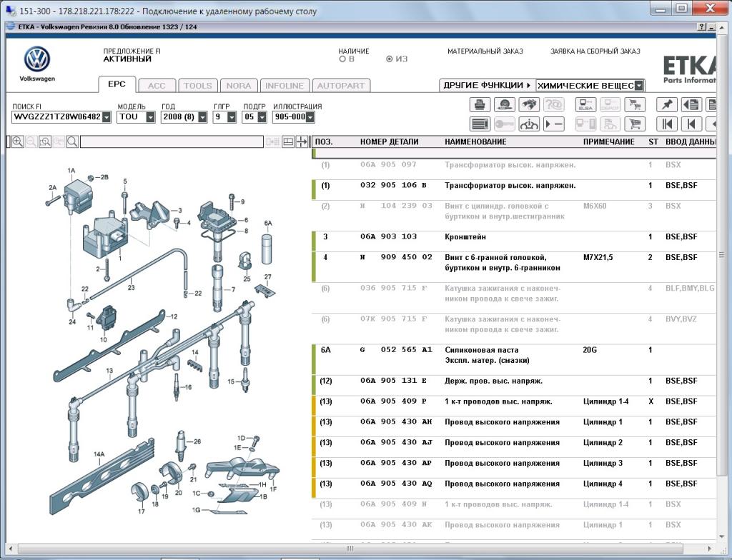Click the Volkswagen logo
Viewport: 732px width, 560px height.
(x=37, y=59)
